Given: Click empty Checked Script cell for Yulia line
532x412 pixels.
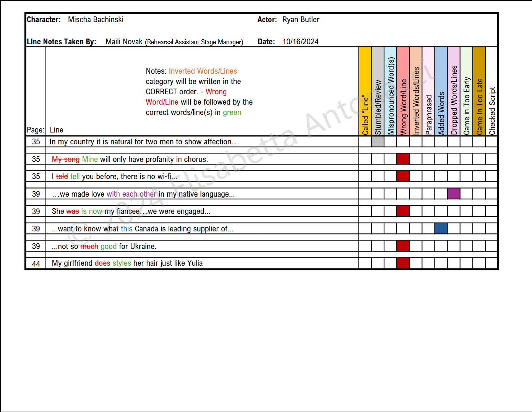Looking at the screenshot, I should (491, 263).
